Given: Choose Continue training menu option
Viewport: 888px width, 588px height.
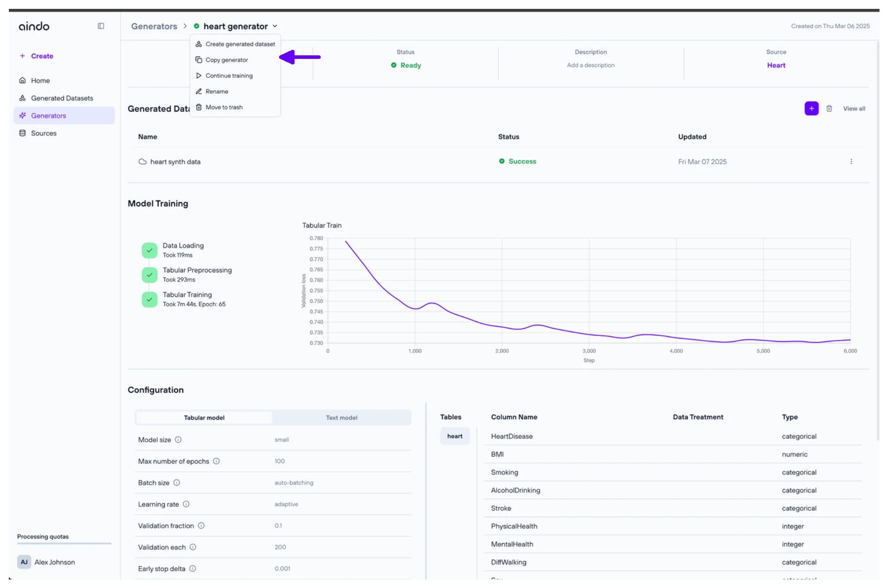Looking at the screenshot, I should (x=229, y=76).
